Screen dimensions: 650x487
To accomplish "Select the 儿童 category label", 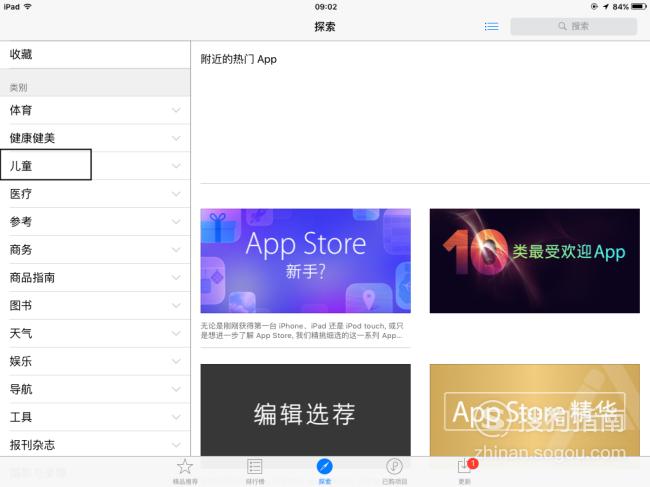I will click(21, 166).
